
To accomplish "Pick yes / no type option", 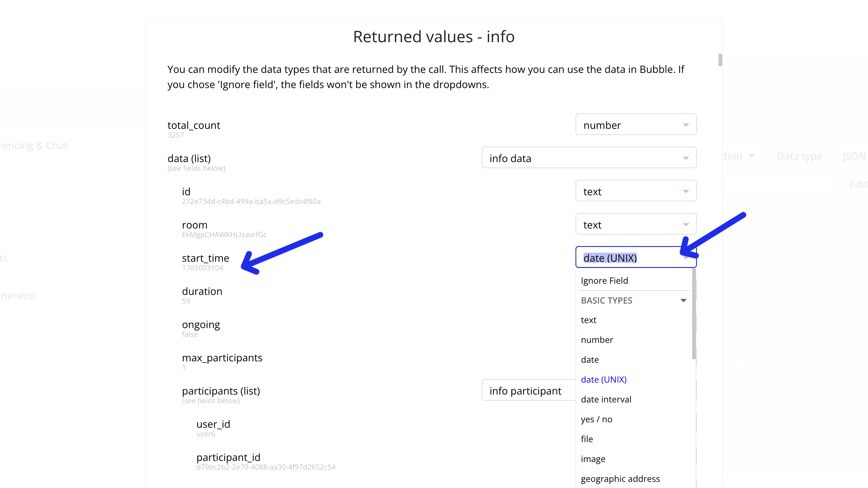I will point(596,419).
